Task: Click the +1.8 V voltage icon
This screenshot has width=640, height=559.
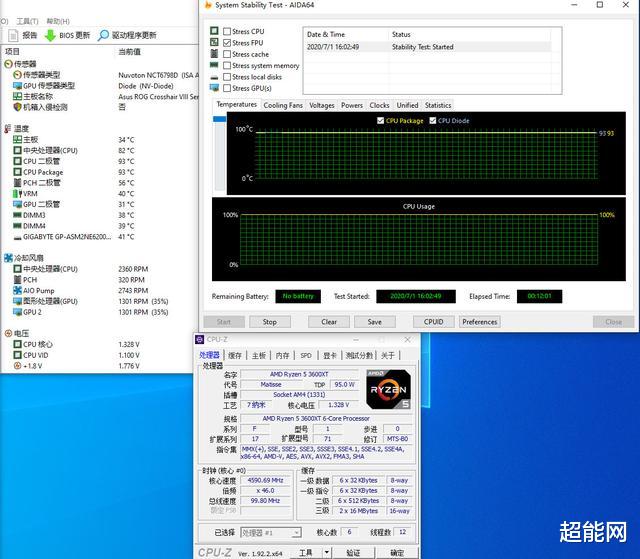Action: point(17,366)
